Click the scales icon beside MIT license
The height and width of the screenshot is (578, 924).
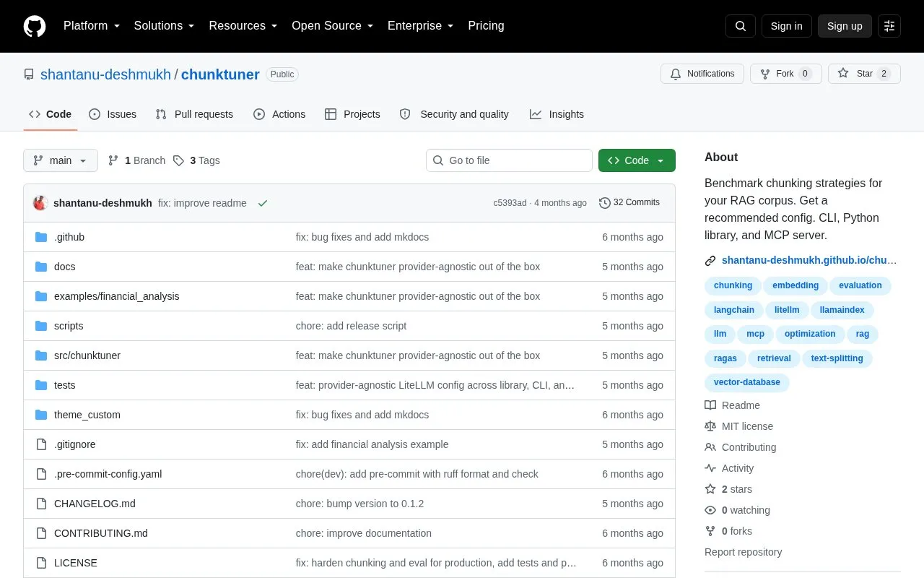[x=710, y=426]
